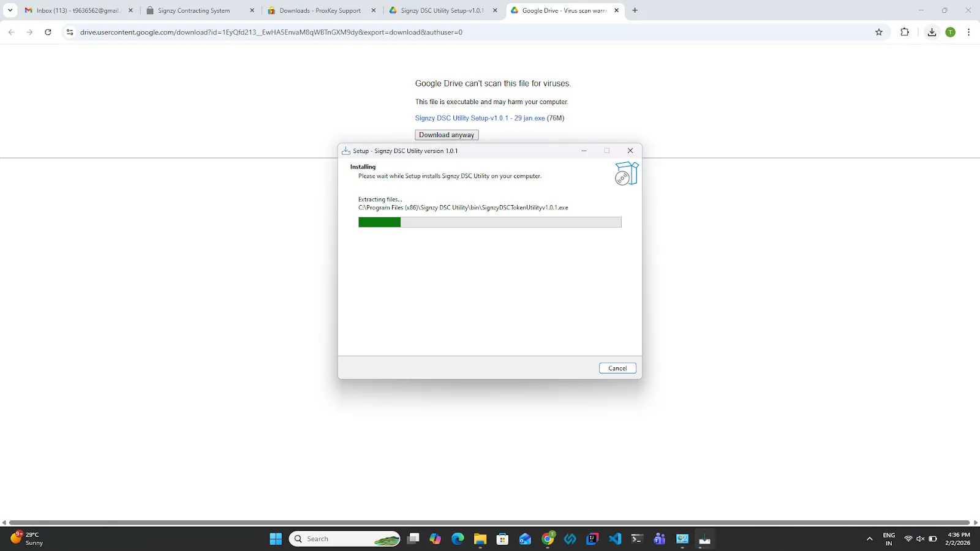The image size is (980, 551).
Task: Open Visual Studio Code from taskbar
Action: tap(615, 539)
